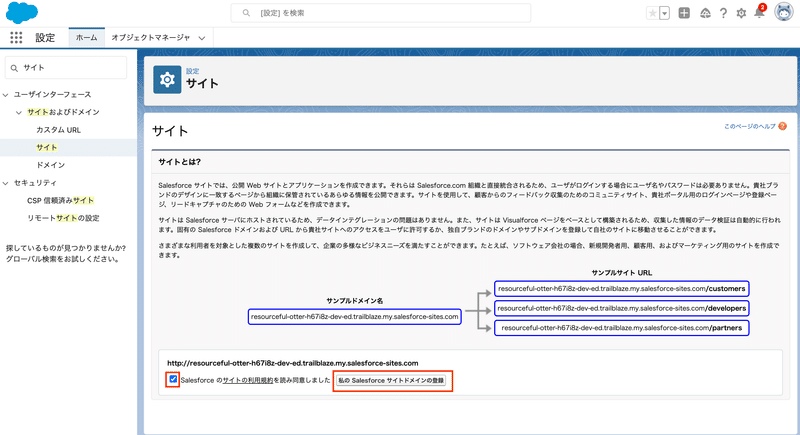Click the gear icon beside サイト header
This screenshot has height=435, width=800.
(x=167, y=80)
